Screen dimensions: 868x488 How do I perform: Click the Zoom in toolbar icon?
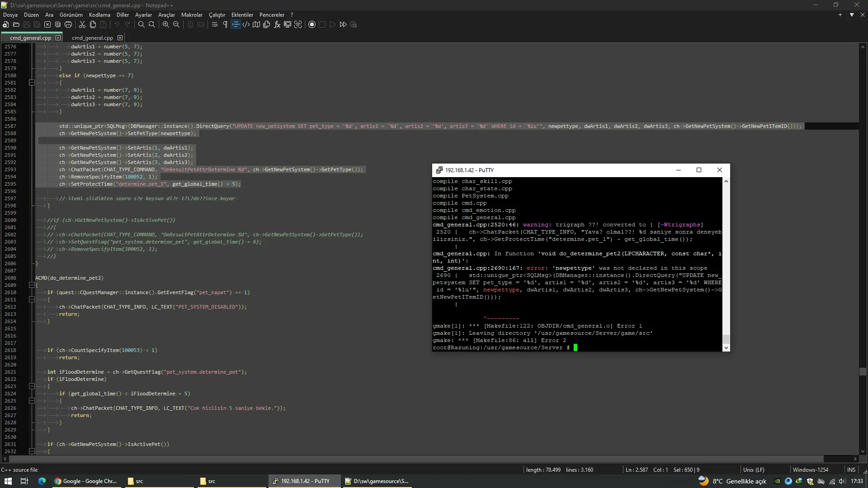coord(166,24)
